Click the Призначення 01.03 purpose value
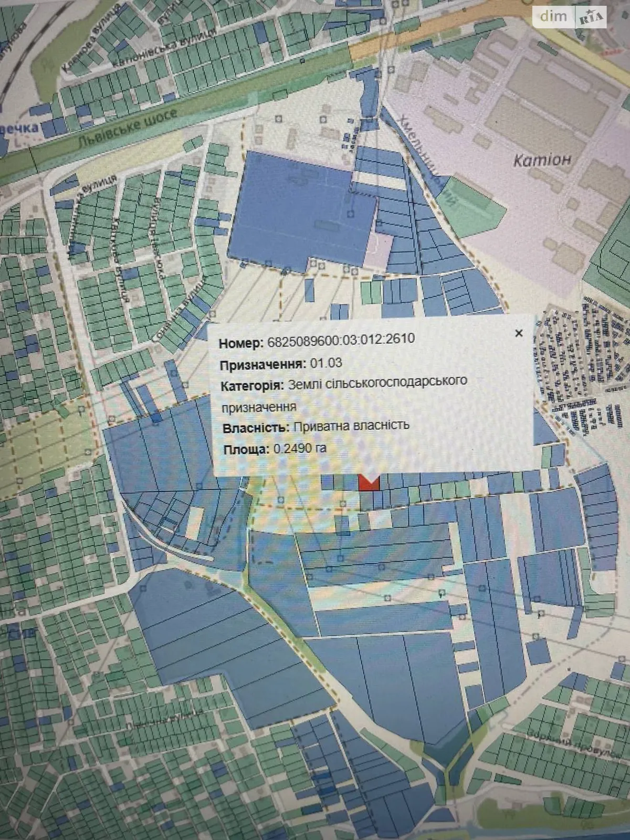 point(325,363)
